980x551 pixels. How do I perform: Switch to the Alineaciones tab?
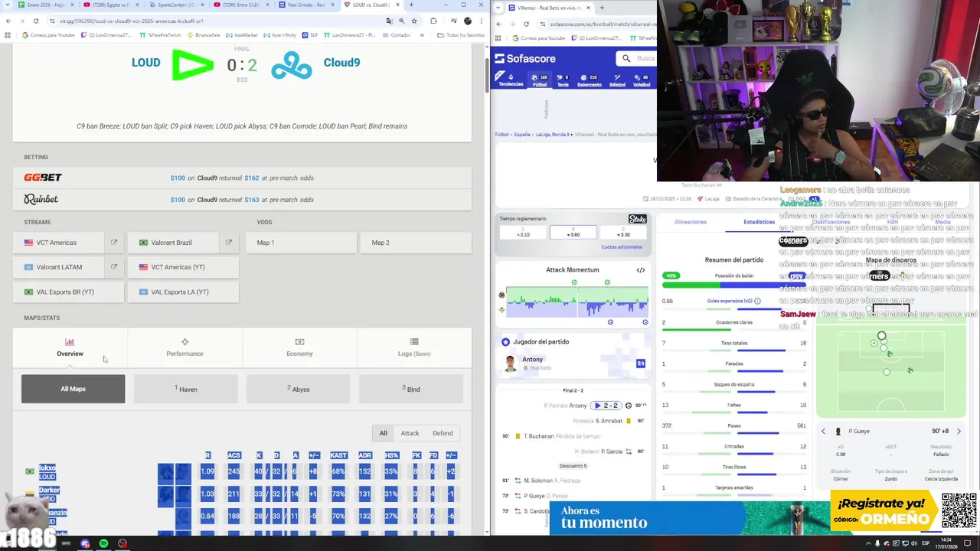click(691, 222)
